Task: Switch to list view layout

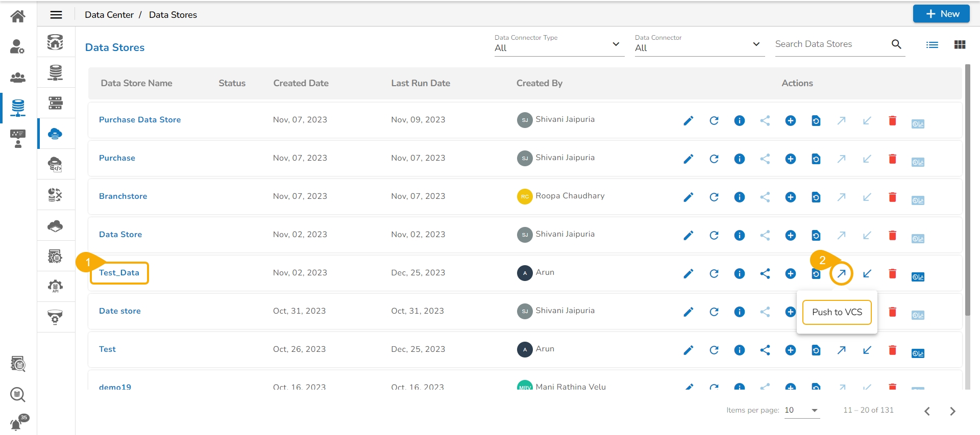Action: (932, 45)
